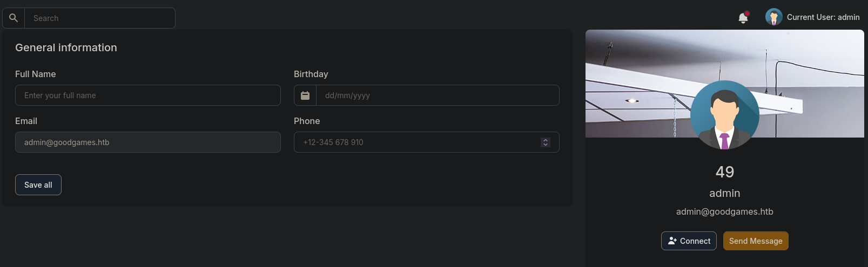Increase Phone value with up stepper arrow

[x=546, y=140]
